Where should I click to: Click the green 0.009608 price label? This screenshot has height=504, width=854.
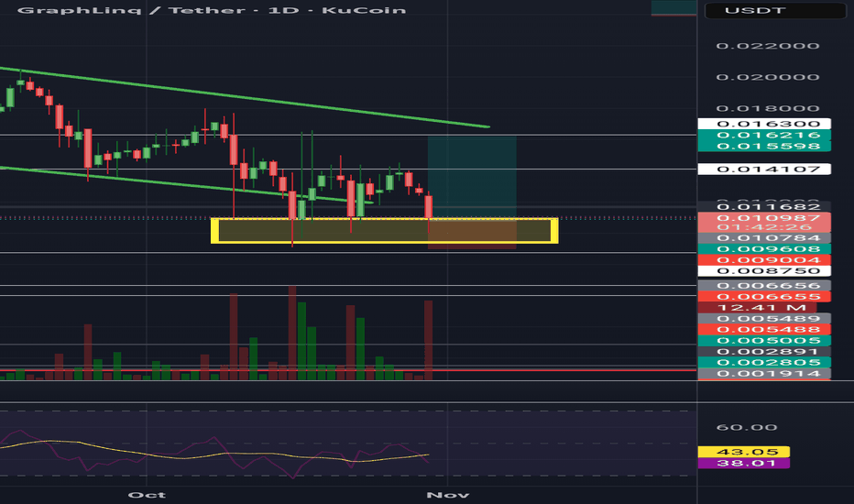[x=764, y=249]
